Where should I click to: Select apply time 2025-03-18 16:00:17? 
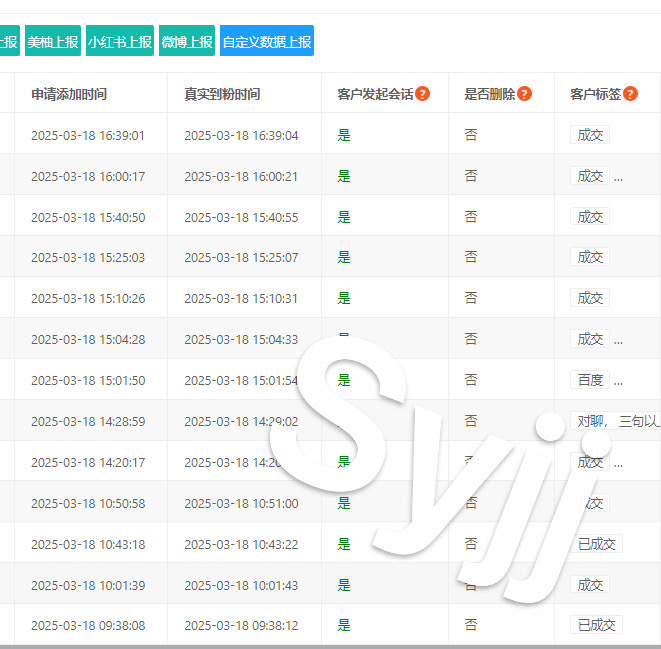(88, 177)
